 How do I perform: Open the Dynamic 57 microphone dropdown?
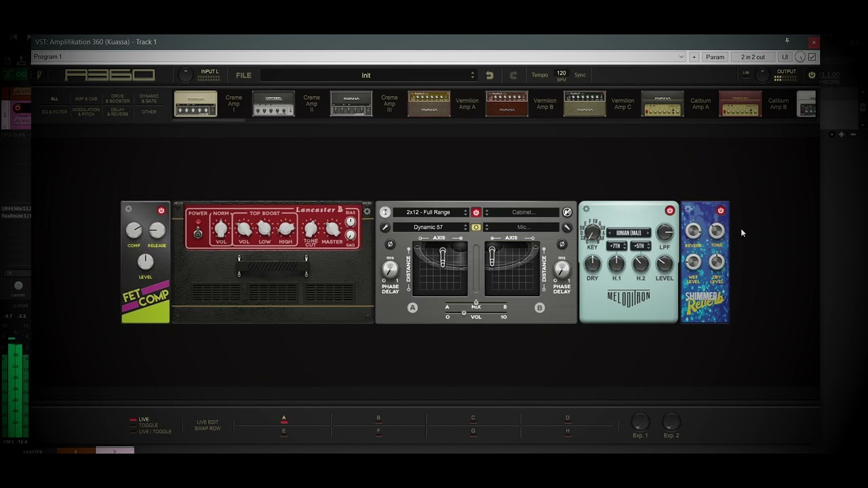point(431,227)
